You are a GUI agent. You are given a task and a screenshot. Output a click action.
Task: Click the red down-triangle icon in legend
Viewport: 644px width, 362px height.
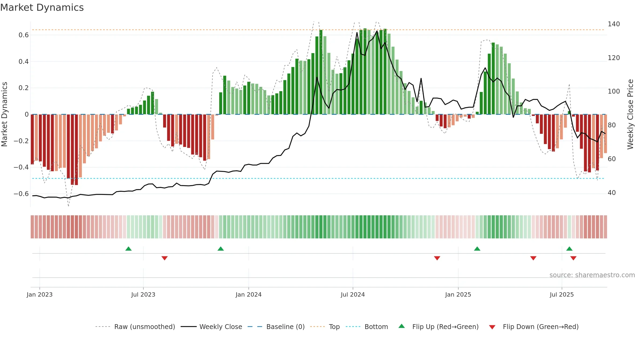click(492, 327)
